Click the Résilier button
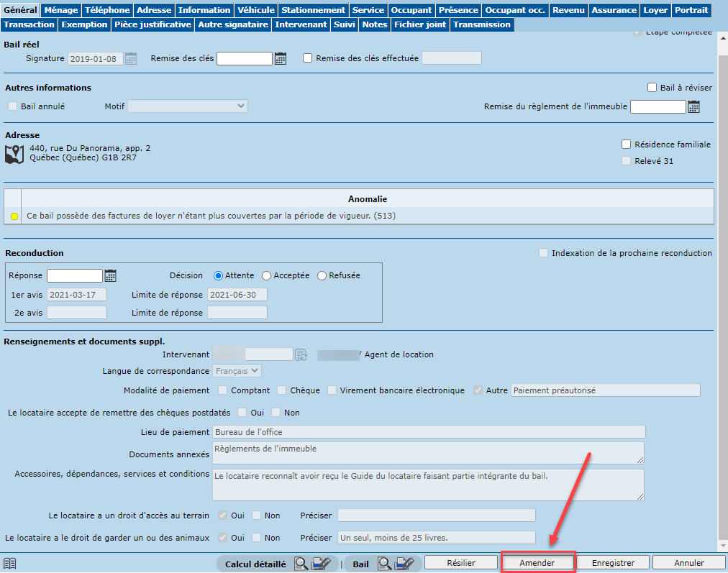The height and width of the screenshot is (573, 728). pos(460,563)
